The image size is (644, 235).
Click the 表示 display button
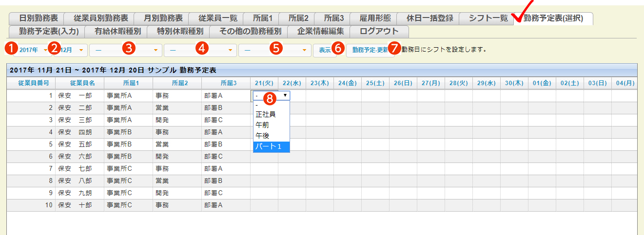click(325, 50)
